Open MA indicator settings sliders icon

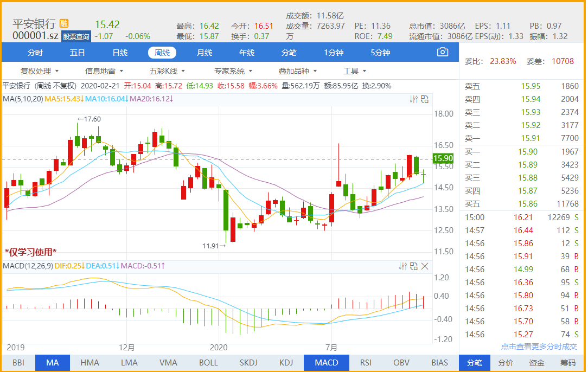click(x=414, y=99)
